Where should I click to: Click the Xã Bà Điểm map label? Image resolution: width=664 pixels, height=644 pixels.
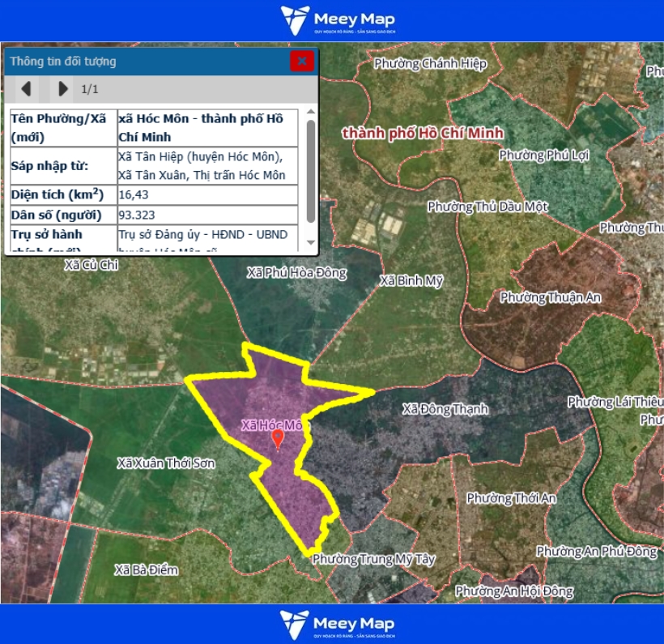point(146,569)
